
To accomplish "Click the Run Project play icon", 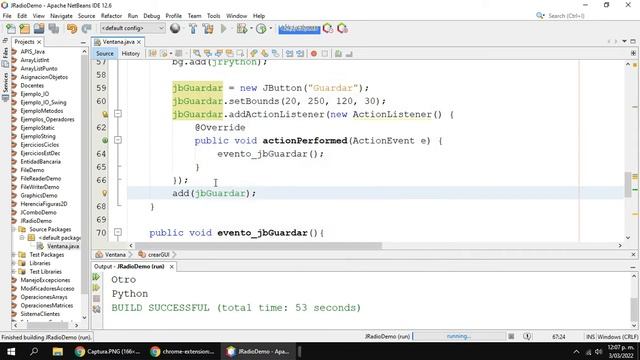I will (x=223, y=29).
